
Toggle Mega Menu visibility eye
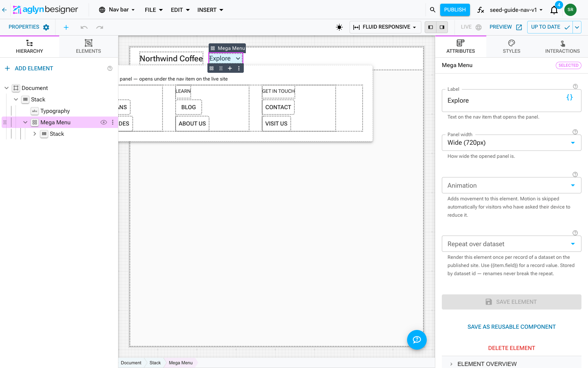(x=104, y=122)
